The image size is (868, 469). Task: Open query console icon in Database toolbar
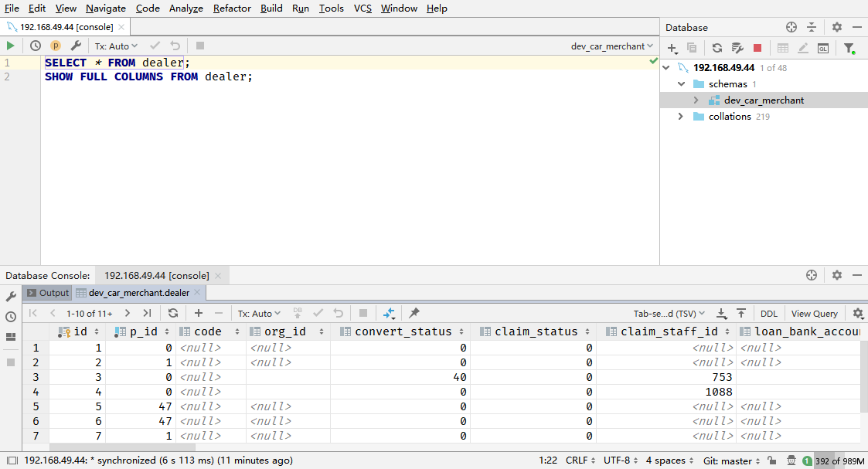[x=823, y=48]
